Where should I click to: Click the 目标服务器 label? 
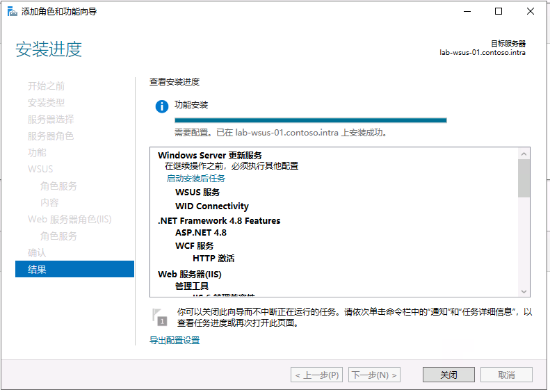pos(508,44)
